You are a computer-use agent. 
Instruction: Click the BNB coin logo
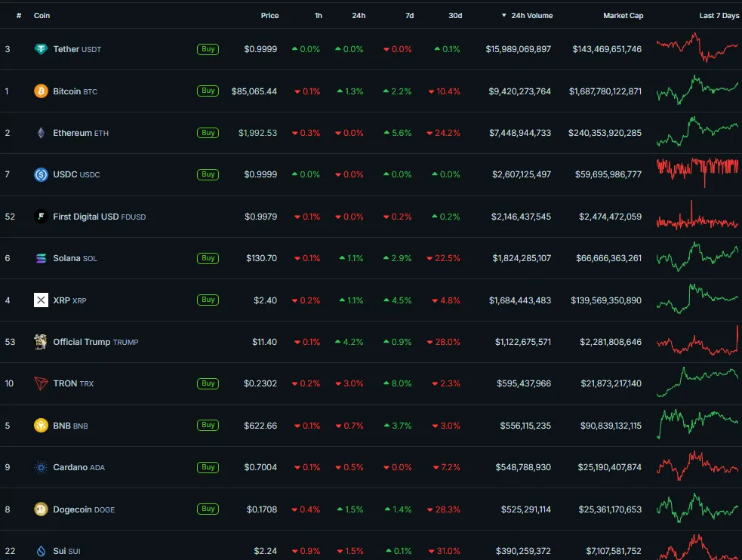pos(42,425)
